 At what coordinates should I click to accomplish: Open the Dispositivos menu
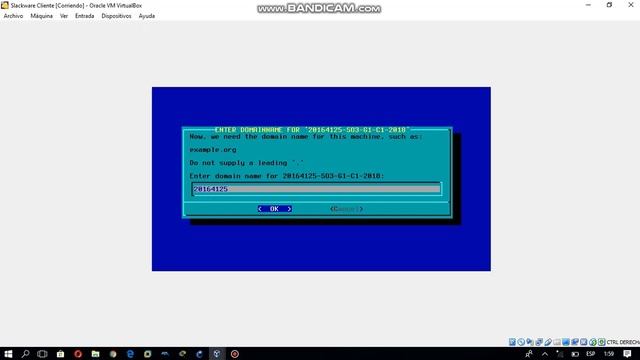tap(116, 16)
